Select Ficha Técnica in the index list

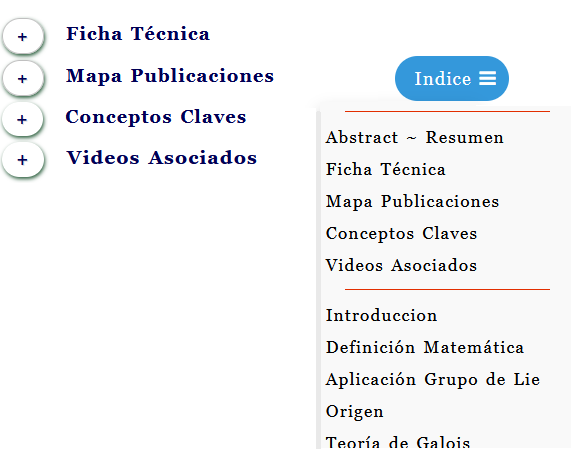point(385,169)
